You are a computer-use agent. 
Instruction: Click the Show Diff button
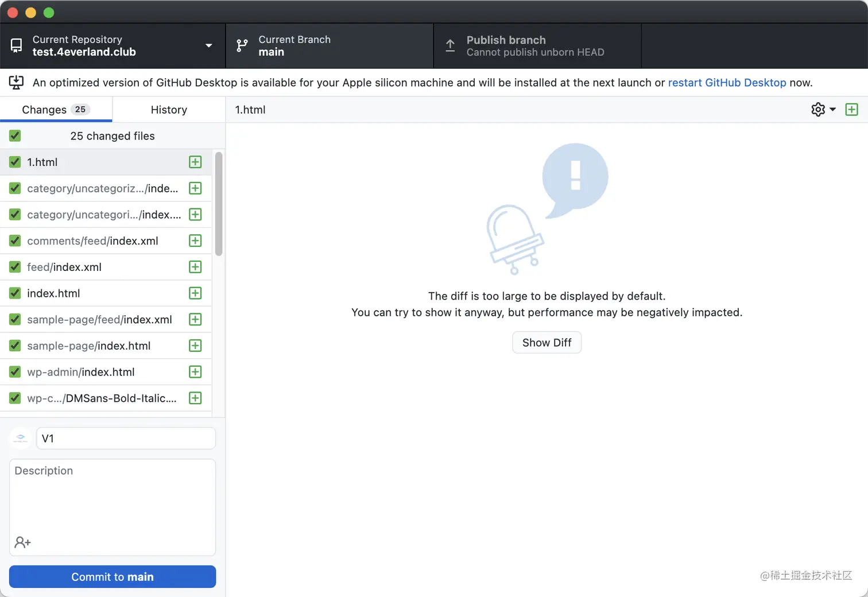547,343
